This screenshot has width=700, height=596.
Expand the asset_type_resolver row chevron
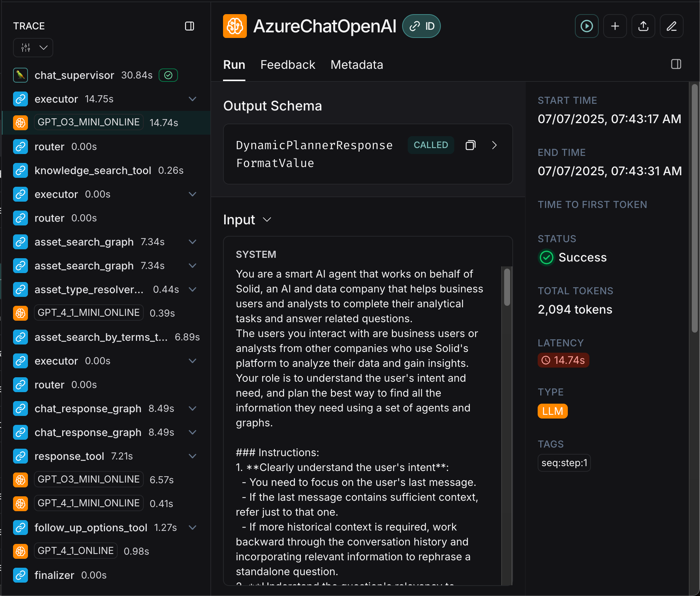tap(192, 289)
